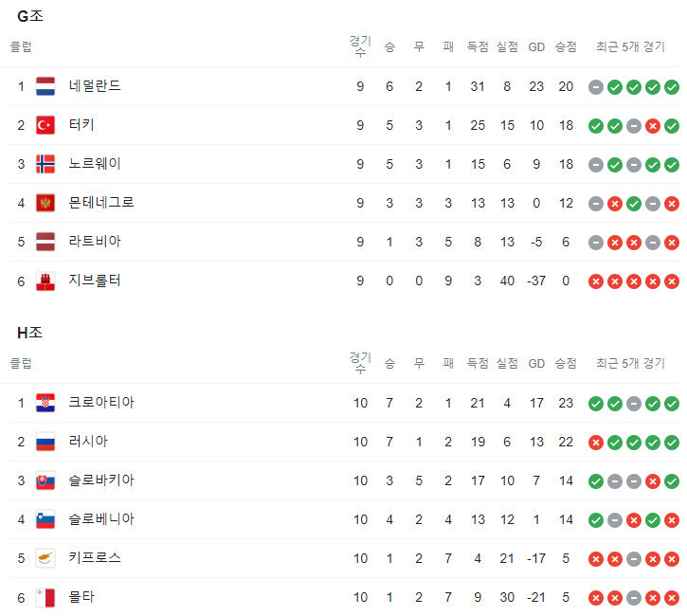
Task: Click the Malta flag icon
Action: [x=45, y=598]
